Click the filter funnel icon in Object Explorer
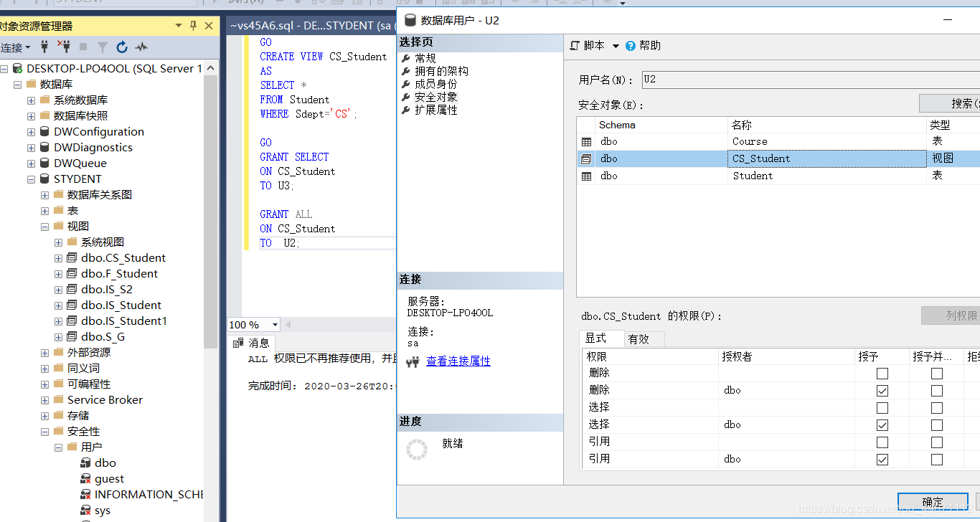Viewport: 980px width, 522px height. click(103, 47)
